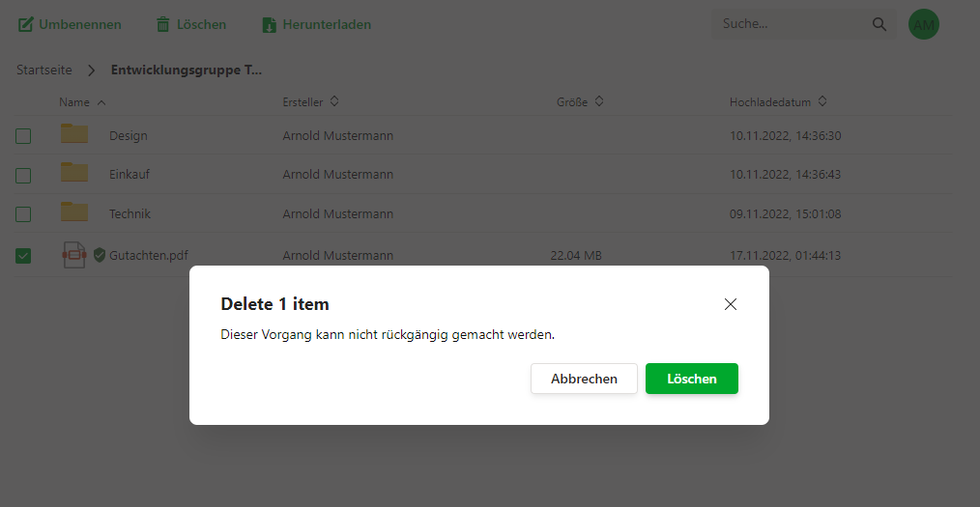Sort by the Name column arrow

coord(101,102)
